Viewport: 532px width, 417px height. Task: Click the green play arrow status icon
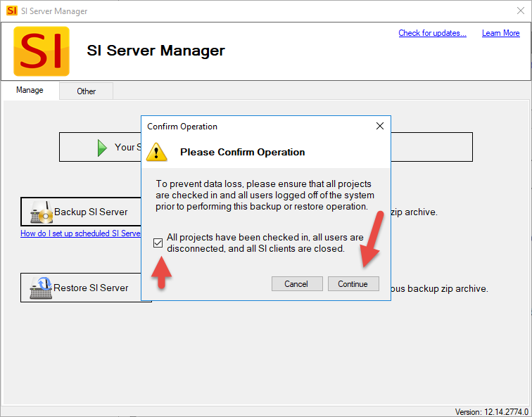(102, 148)
